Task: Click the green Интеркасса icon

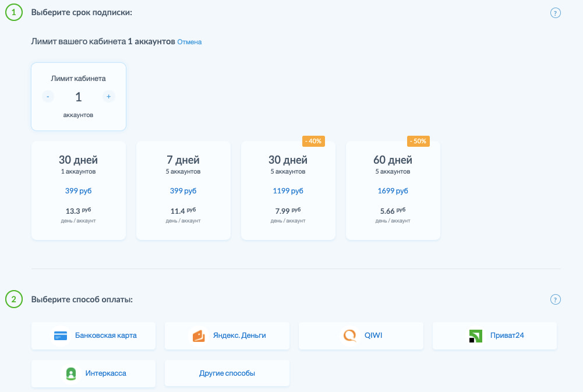Action: [x=71, y=373]
